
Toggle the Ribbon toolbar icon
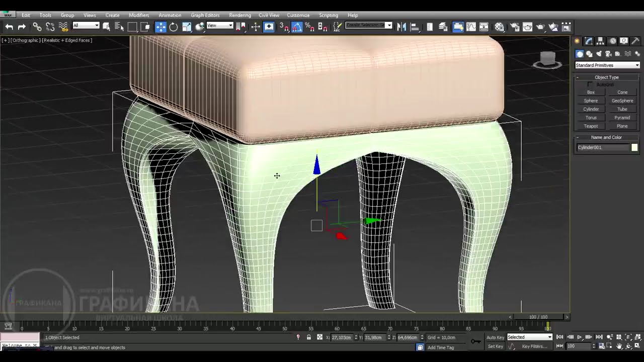458,27
